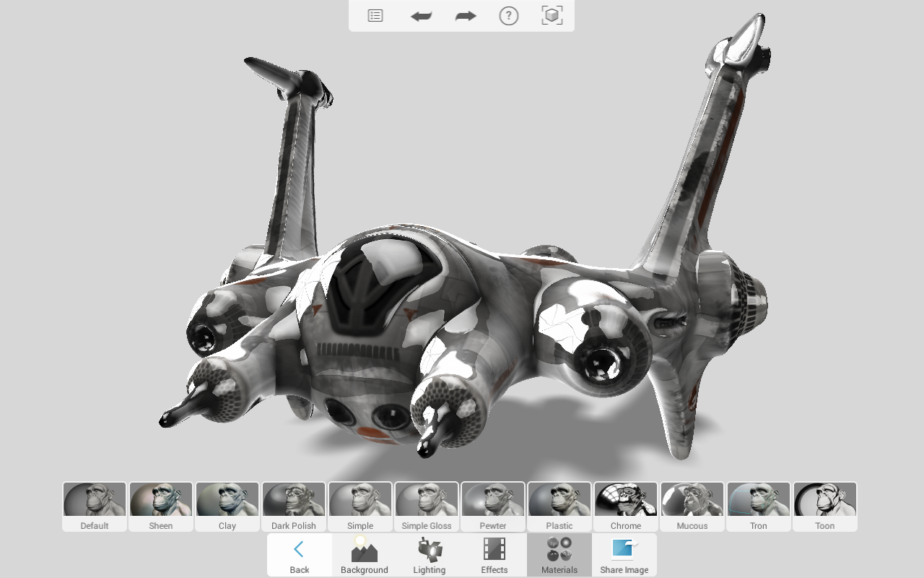Open the model list menu

(x=375, y=15)
